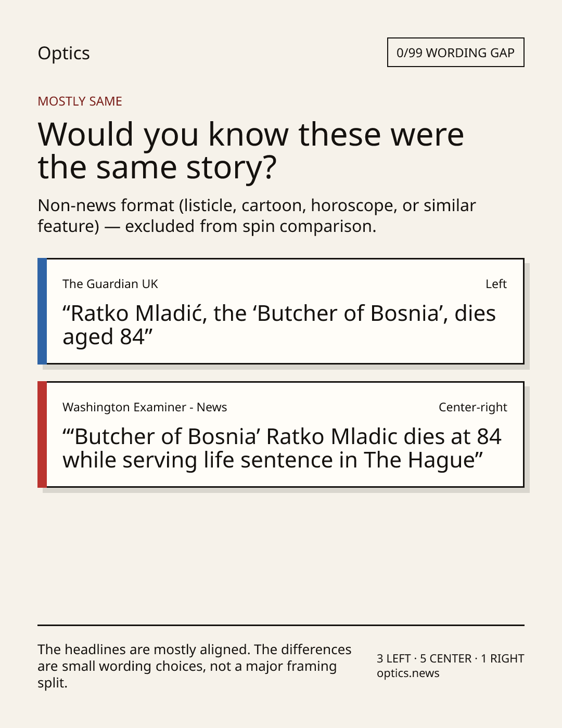The image size is (562, 728).
Task: Click the Center-right bias label
Action: click(x=472, y=407)
